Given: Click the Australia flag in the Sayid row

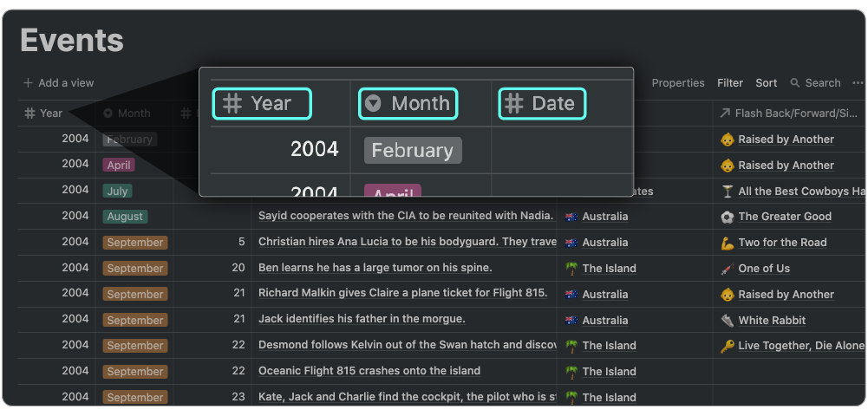Looking at the screenshot, I should pos(571,217).
